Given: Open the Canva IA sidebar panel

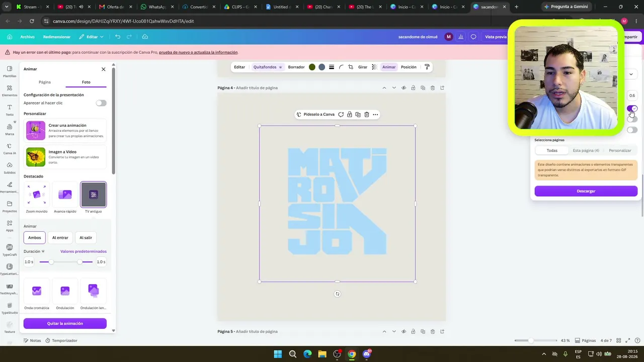Looking at the screenshot, I should 10,149.
